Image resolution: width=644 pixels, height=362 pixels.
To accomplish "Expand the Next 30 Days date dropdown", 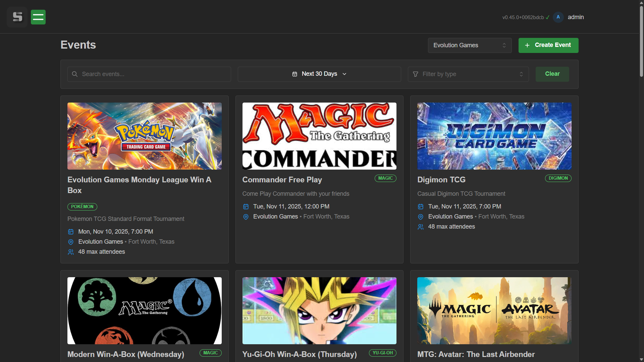I will click(x=319, y=74).
